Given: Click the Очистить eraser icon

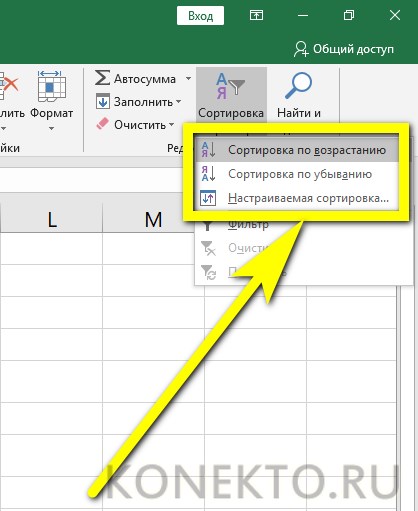Looking at the screenshot, I should (x=102, y=124).
